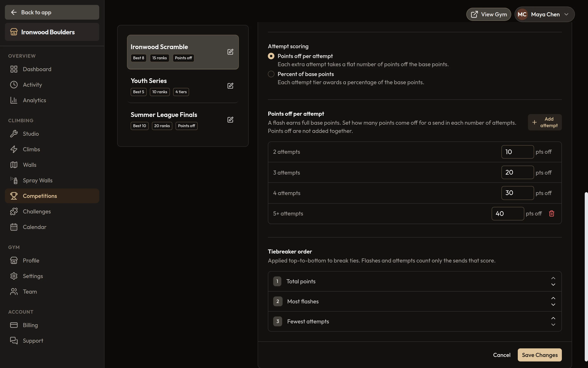
Task: Click the Ironwood Boulders gym header
Action: point(52,32)
